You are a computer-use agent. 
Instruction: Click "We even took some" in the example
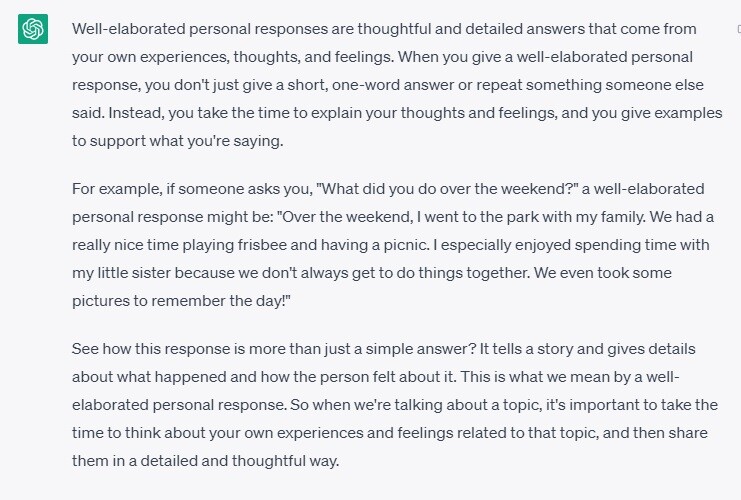click(603, 273)
